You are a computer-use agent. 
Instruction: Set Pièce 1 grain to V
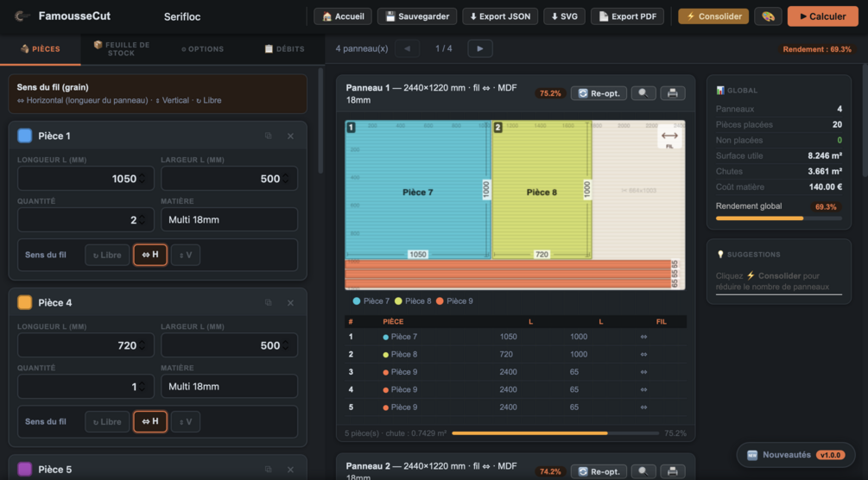click(186, 255)
